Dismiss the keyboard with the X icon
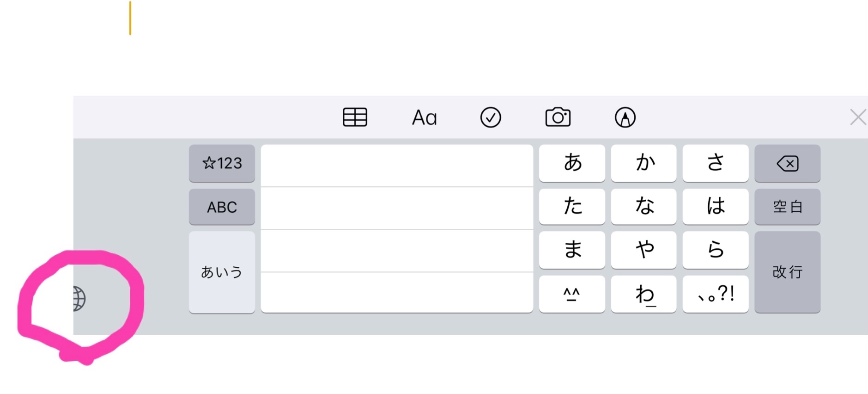This screenshot has width=868, height=394. tap(858, 117)
